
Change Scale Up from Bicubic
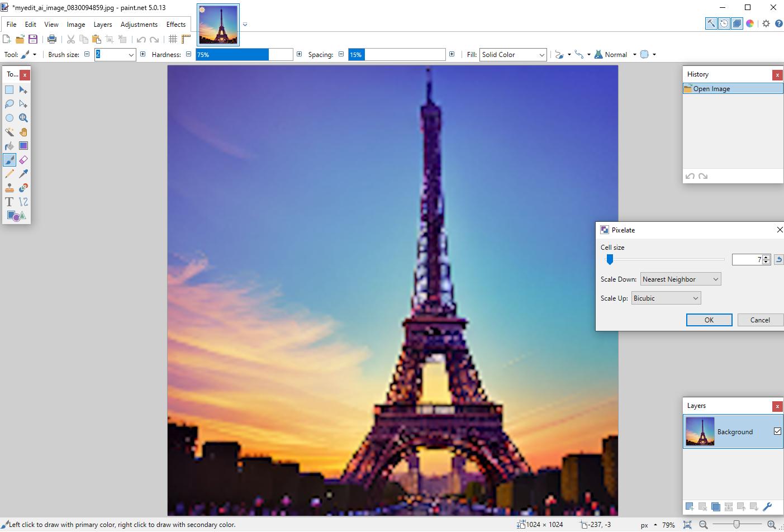click(x=666, y=298)
